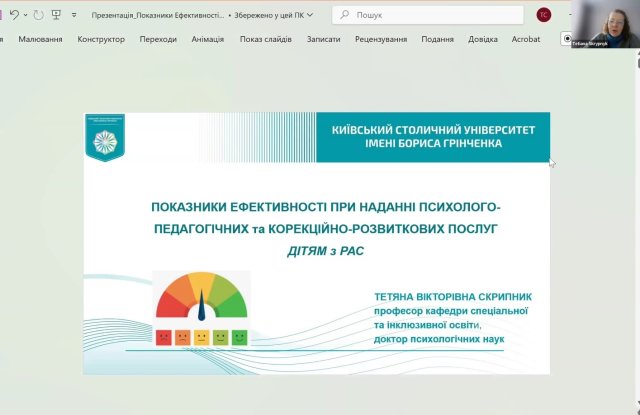Viewport: 640px width, 415px height.
Task: Click the Undo arrow icon
Action: pos(14,15)
